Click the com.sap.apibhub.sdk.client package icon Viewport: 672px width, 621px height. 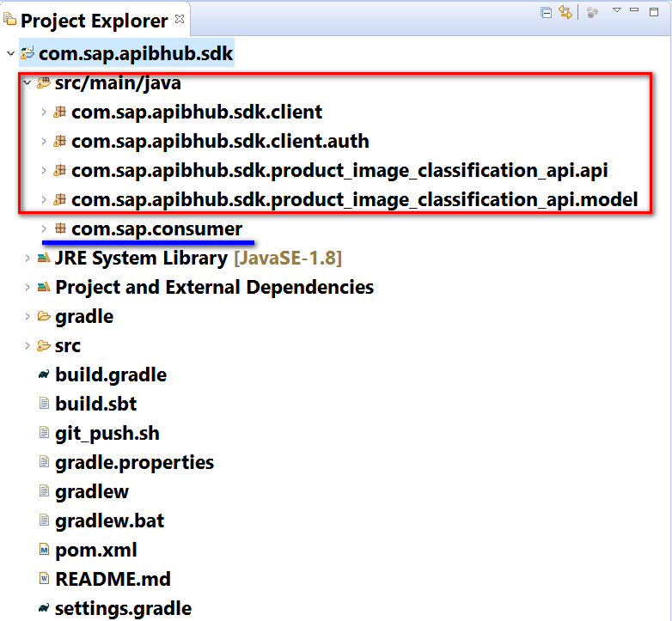(59, 112)
